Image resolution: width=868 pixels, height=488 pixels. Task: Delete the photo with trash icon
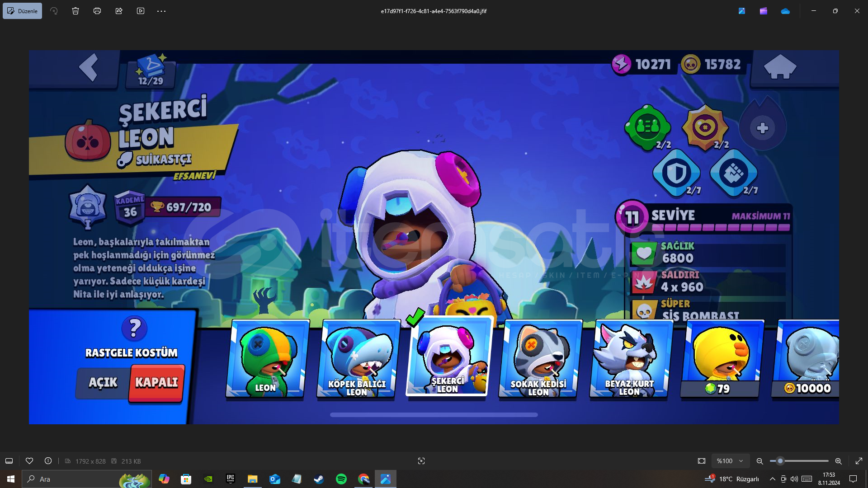[75, 11]
